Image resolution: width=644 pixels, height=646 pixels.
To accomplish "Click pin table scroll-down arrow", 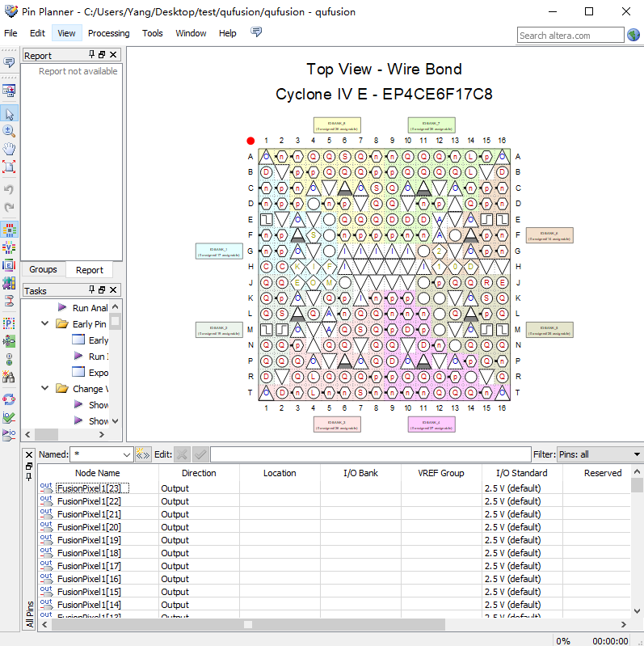I will point(637,611).
